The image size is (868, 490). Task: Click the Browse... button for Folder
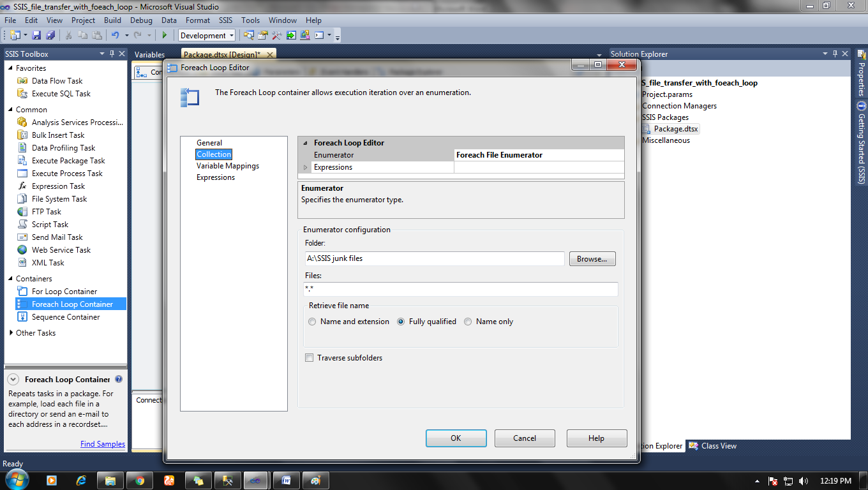[592, 259]
